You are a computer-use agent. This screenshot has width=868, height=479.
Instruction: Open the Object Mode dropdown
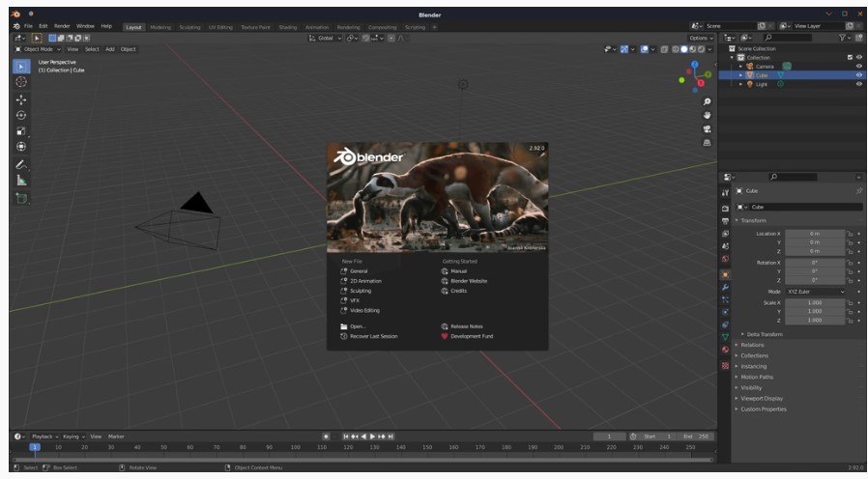pyautogui.click(x=39, y=49)
